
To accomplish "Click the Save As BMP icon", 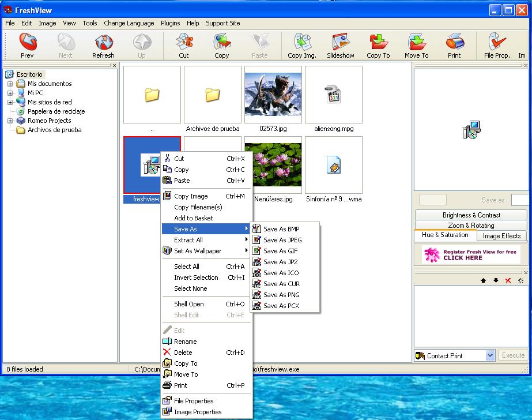I will click(256, 229).
